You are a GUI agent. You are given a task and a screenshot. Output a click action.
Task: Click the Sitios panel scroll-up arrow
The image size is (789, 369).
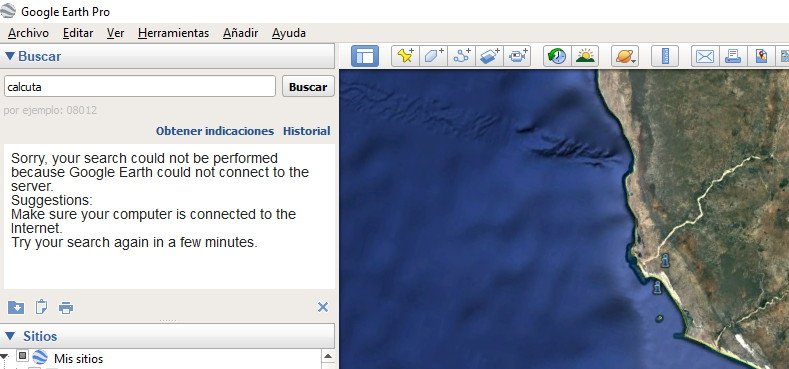tap(328, 356)
